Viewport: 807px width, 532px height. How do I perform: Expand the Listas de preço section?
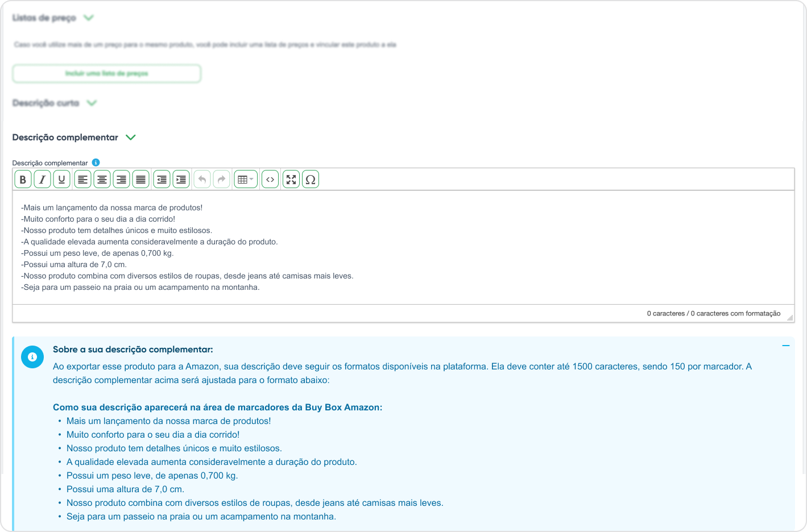pos(89,18)
